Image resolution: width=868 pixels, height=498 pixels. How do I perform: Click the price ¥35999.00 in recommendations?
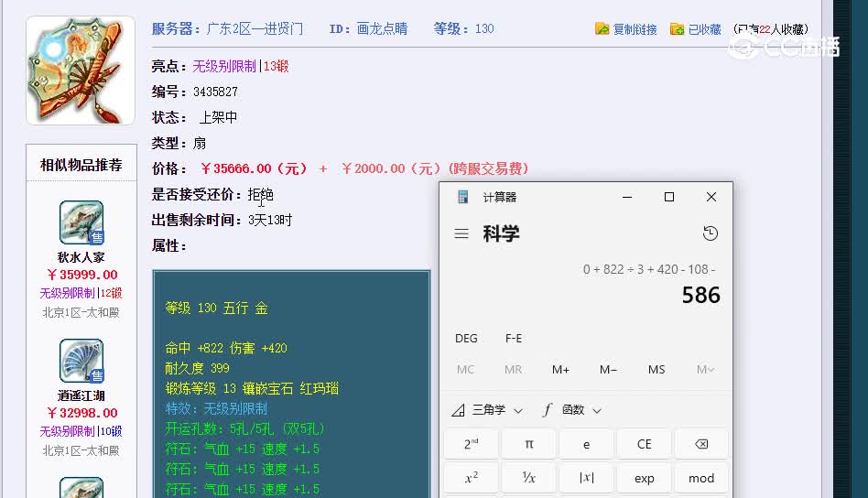(81, 275)
